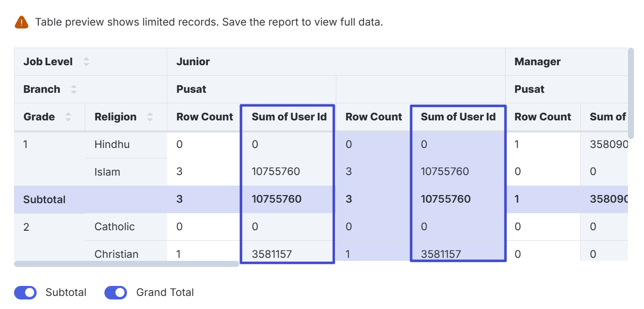Click the sort arrows next to Branch
This screenshot has height=309, width=644.
pos(74,89)
